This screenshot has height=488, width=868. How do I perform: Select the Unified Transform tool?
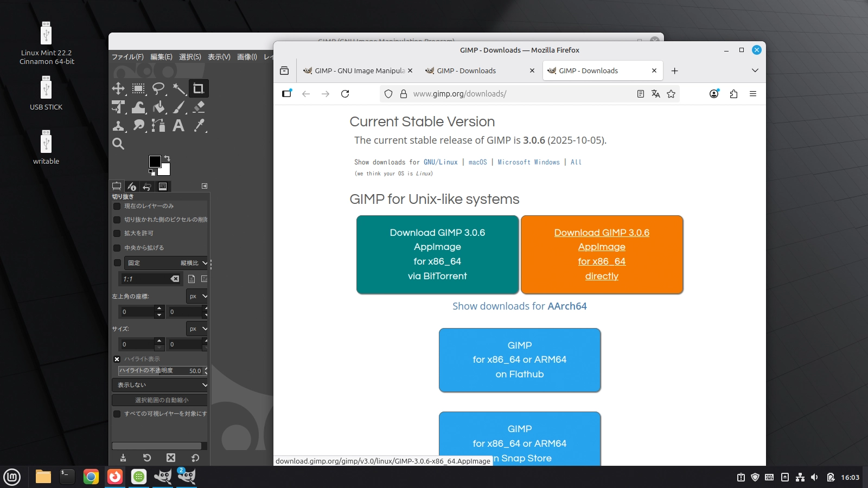pos(118,107)
